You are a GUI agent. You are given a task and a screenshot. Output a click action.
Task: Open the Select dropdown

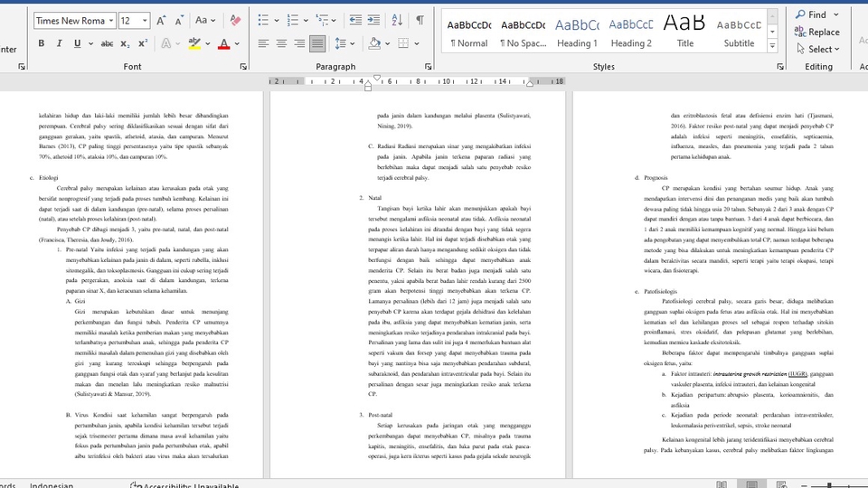tap(818, 49)
